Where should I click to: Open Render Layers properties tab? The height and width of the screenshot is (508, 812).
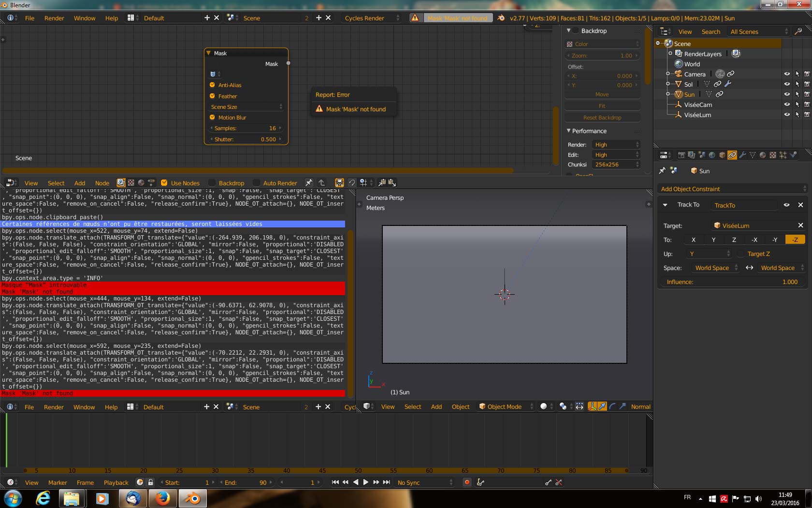692,155
